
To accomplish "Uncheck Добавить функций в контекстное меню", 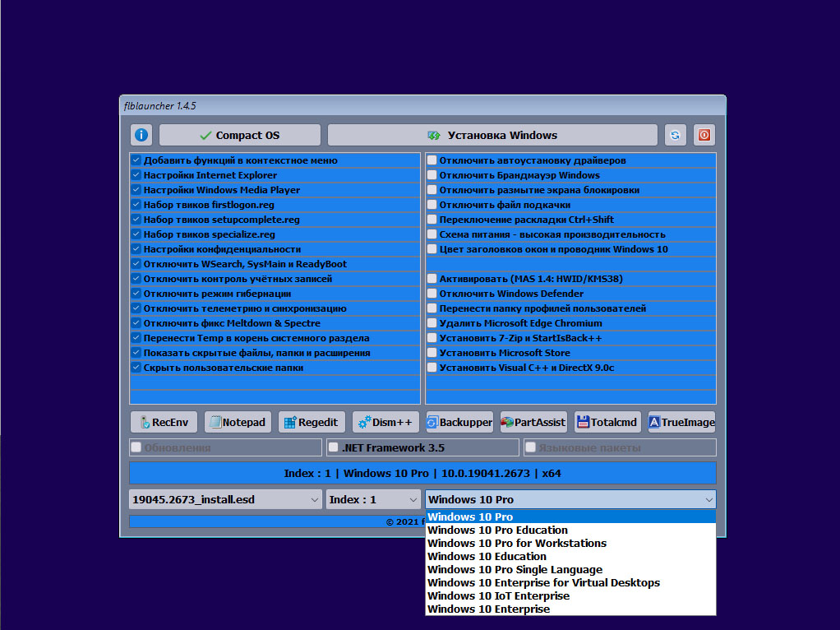I will coord(136,160).
